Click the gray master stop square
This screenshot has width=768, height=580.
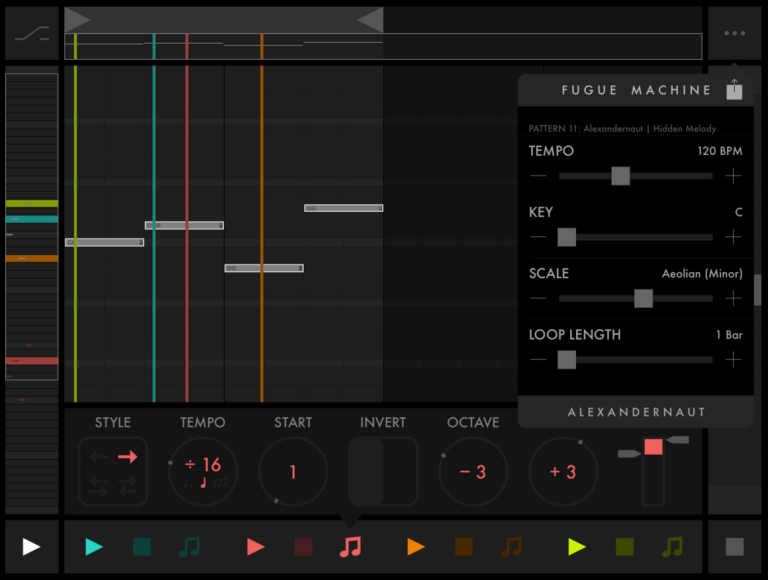(734, 547)
